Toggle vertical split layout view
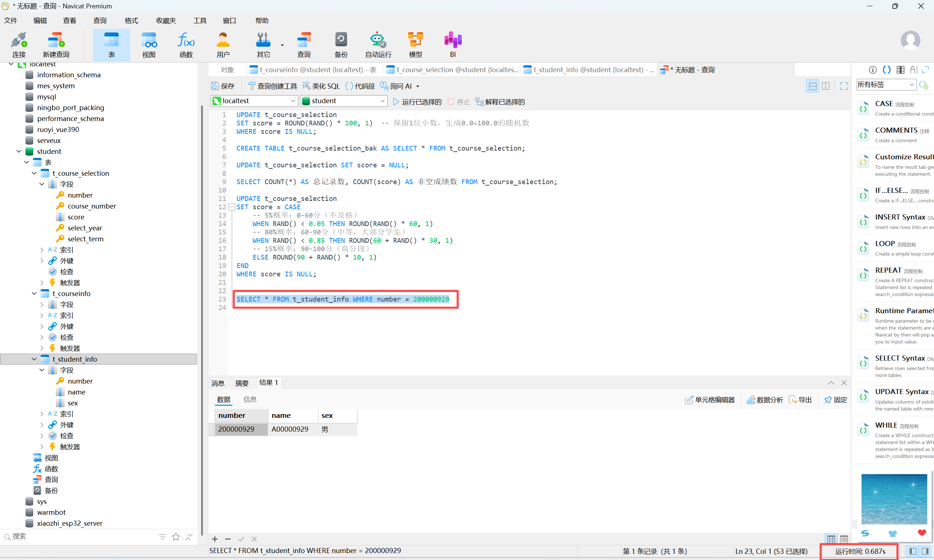Viewport: 934px width, 560px height. pyautogui.click(x=826, y=86)
